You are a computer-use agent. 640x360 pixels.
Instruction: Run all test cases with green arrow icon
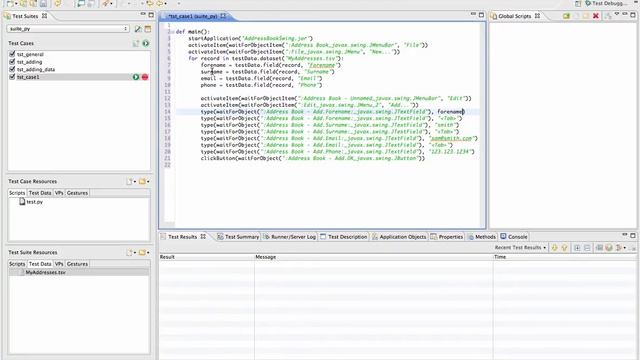[x=146, y=43]
